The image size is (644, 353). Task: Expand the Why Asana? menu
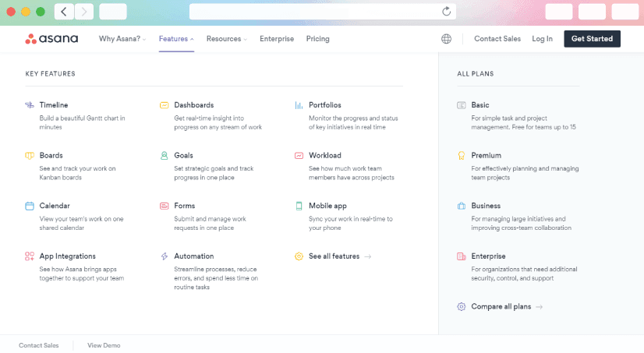(x=122, y=39)
